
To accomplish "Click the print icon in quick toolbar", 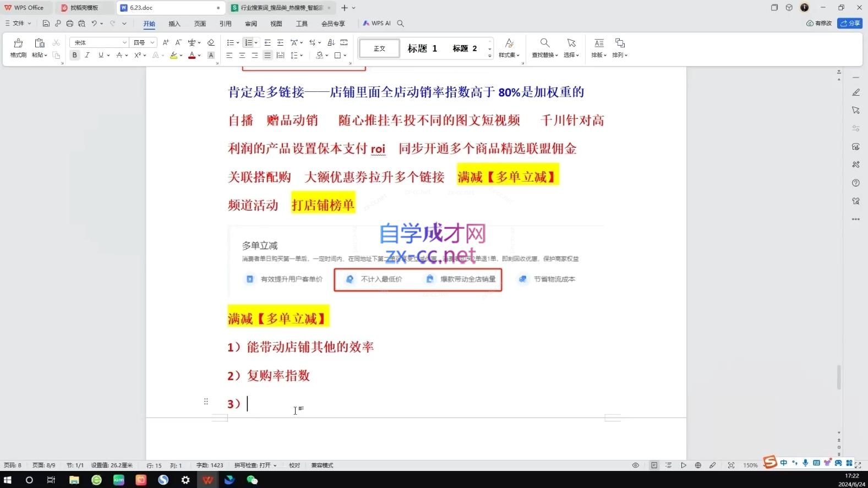I will tap(69, 23).
